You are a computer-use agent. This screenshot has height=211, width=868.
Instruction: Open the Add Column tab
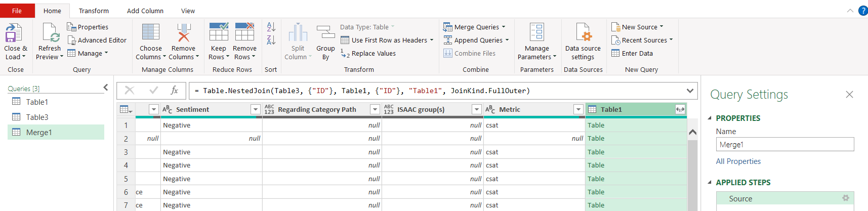pyautogui.click(x=145, y=11)
